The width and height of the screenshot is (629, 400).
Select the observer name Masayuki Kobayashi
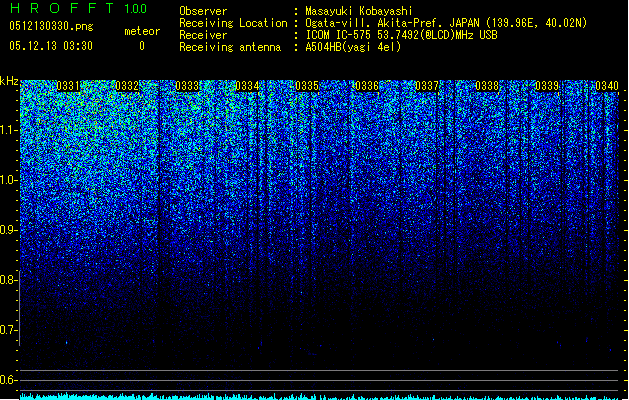[359, 11]
